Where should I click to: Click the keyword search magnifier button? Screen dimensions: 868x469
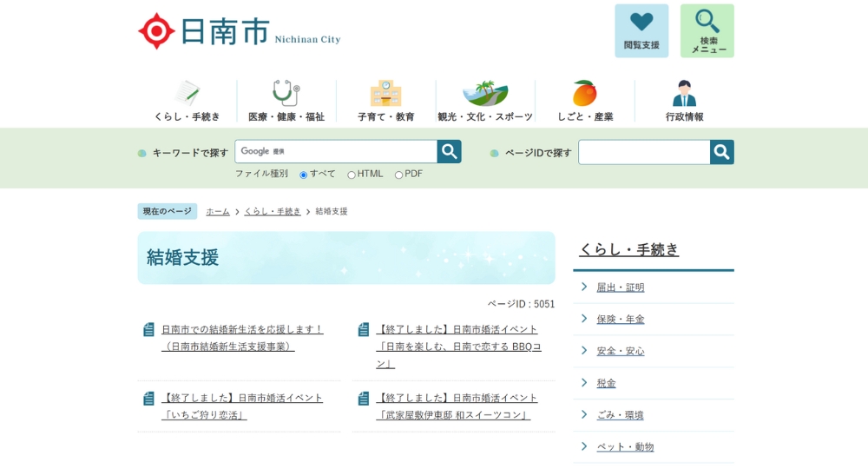pyautogui.click(x=449, y=152)
